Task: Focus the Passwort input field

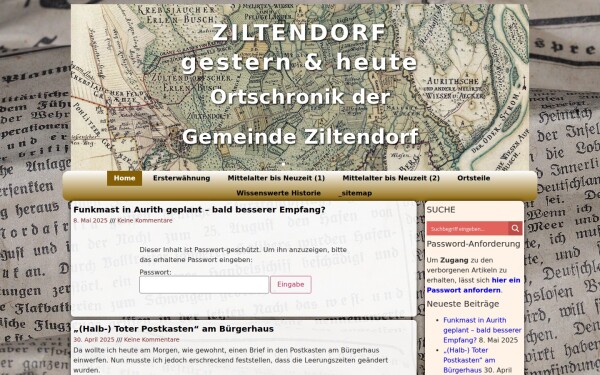Action: (204, 285)
